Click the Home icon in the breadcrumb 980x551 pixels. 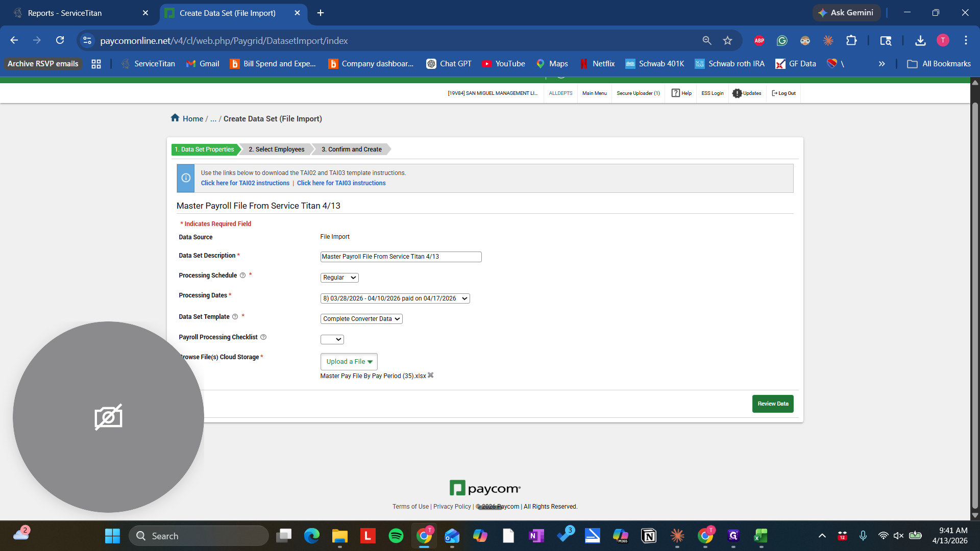175,118
